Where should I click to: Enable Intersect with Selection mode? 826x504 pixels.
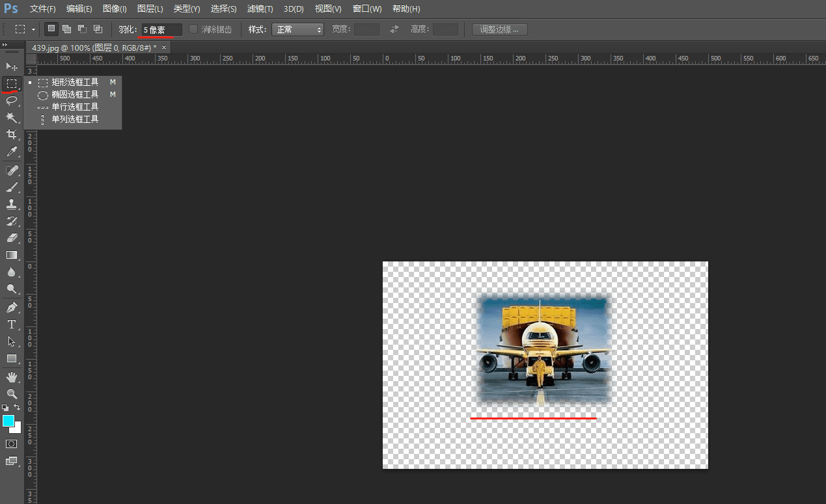coord(98,29)
